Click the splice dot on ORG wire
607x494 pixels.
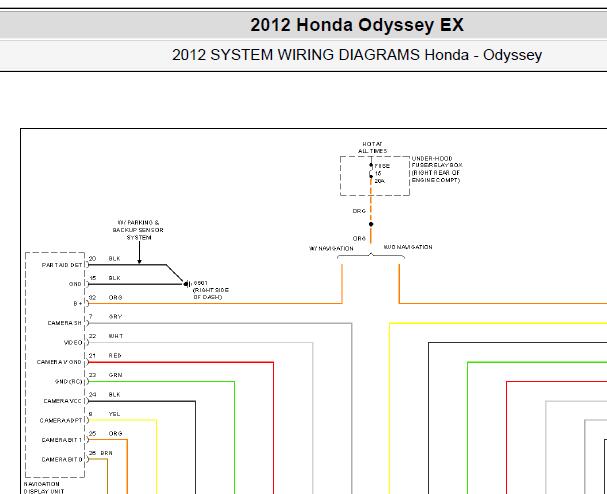click(x=371, y=224)
